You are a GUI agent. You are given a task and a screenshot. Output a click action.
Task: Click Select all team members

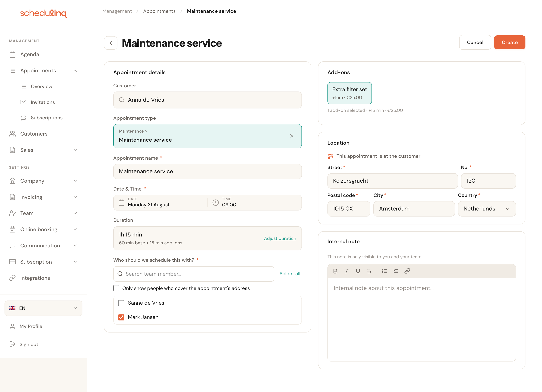point(290,274)
